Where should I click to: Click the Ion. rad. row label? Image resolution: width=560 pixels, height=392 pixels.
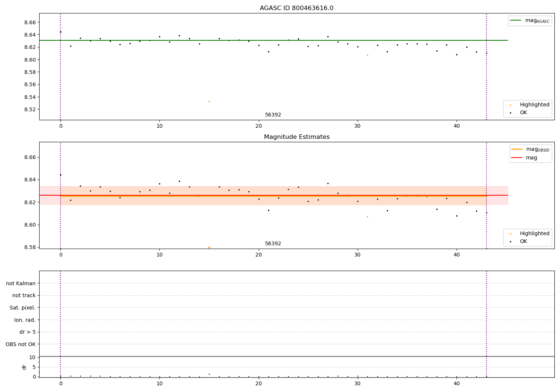(25, 320)
